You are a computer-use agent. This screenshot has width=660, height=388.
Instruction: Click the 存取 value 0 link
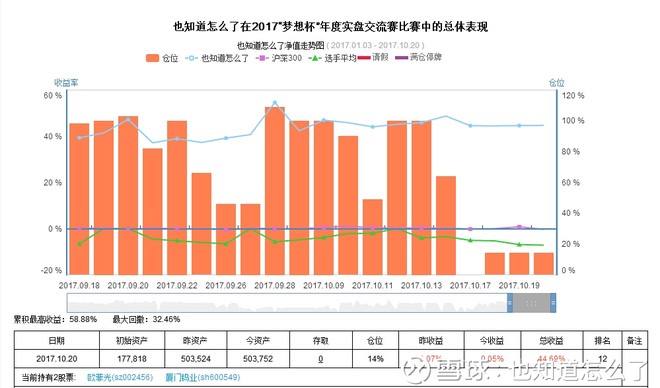[321, 359]
